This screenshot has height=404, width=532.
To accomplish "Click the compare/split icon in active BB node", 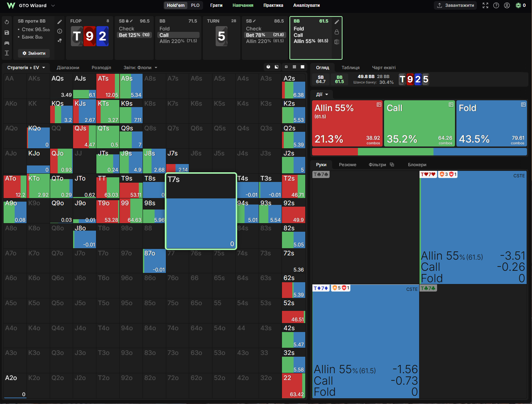I will pyautogui.click(x=337, y=42).
